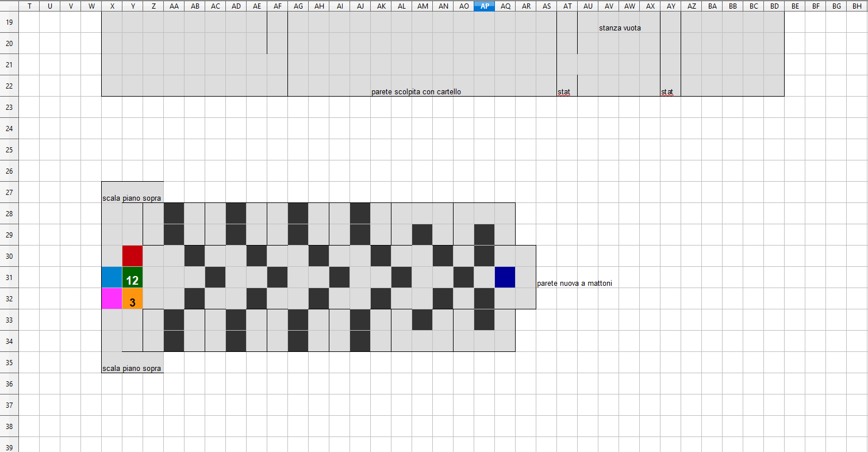Select row 25 header
This screenshot has height=452, width=868.
tap(9, 150)
